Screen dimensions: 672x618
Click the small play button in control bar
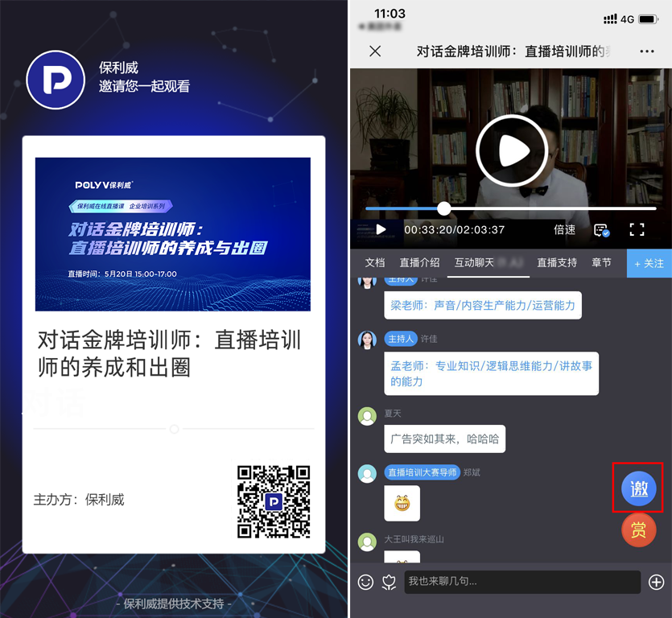tap(381, 229)
